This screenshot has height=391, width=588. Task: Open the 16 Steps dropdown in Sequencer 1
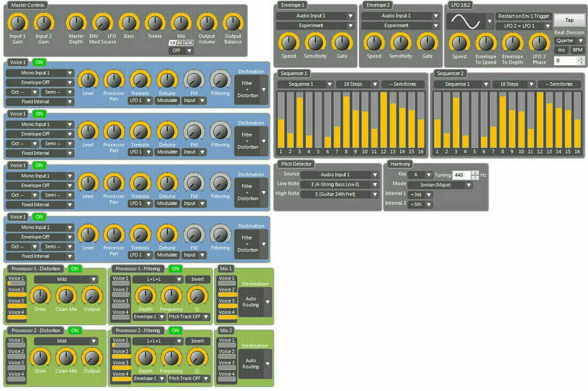coord(357,84)
